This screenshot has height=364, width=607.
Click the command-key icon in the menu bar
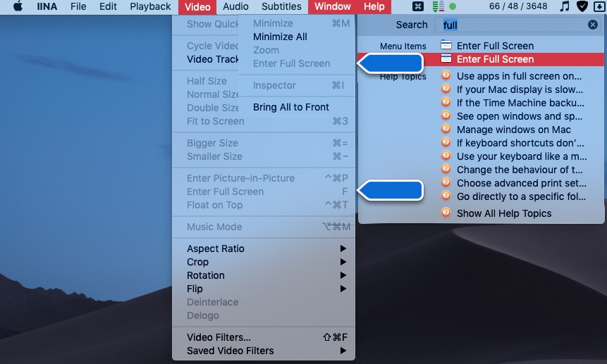417,6
